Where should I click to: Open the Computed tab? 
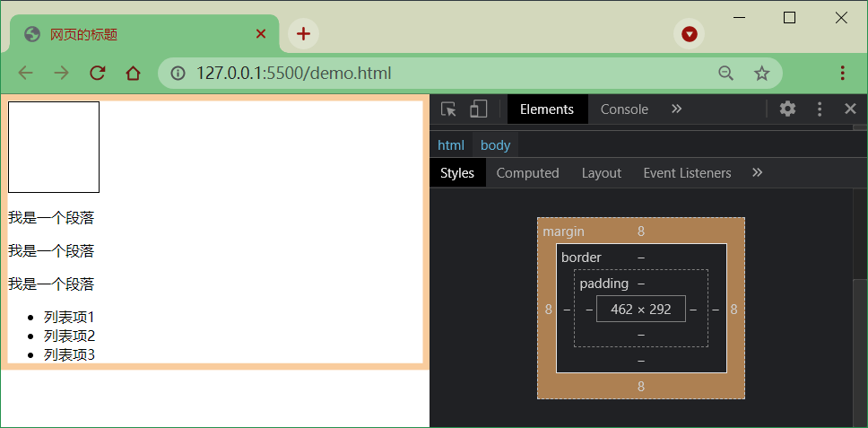point(527,173)
